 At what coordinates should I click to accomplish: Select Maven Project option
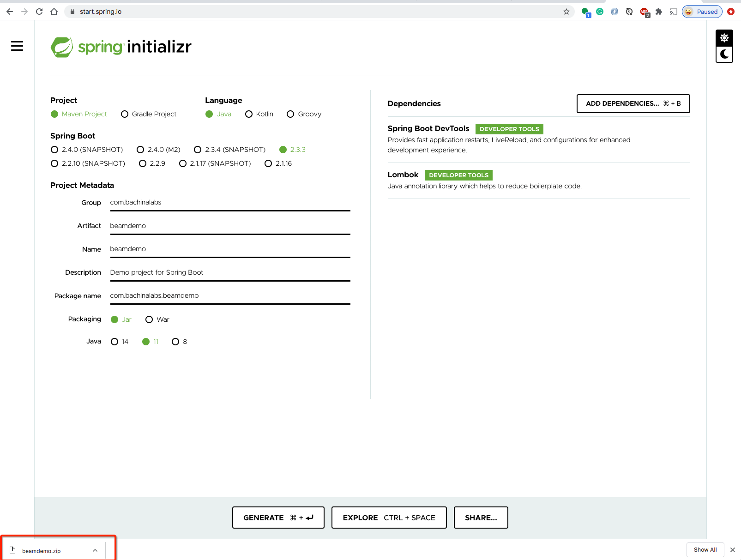(x=79, y=114)
